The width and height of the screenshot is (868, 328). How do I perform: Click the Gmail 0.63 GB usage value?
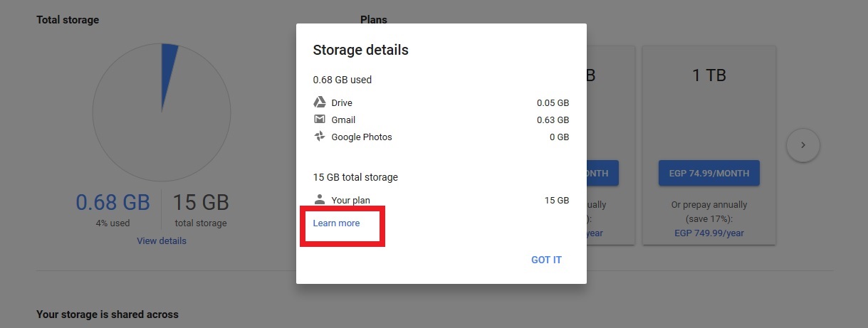point(553,120)
